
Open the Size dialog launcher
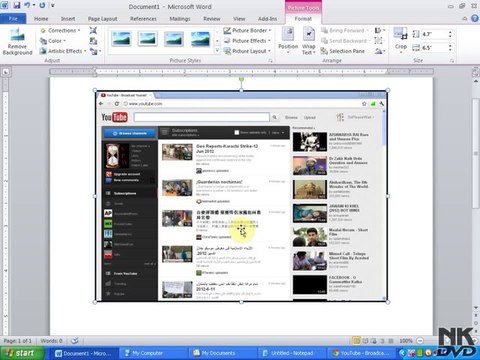[452, 61]
